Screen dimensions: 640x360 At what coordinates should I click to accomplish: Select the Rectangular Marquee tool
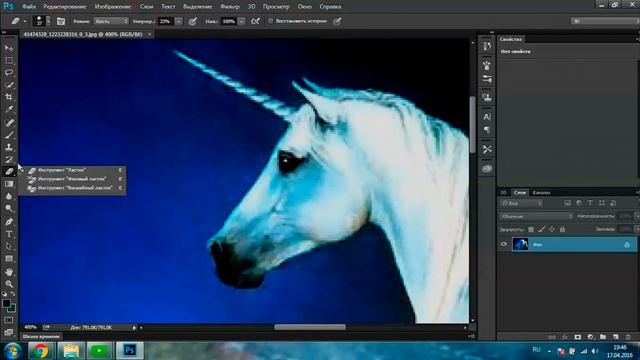(x=9, y=60)
